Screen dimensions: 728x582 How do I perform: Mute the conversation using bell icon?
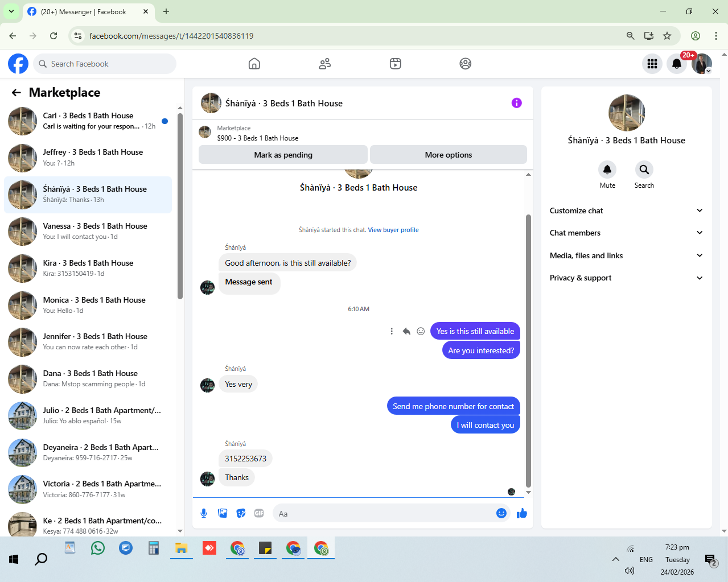click(x=607, y=170)
